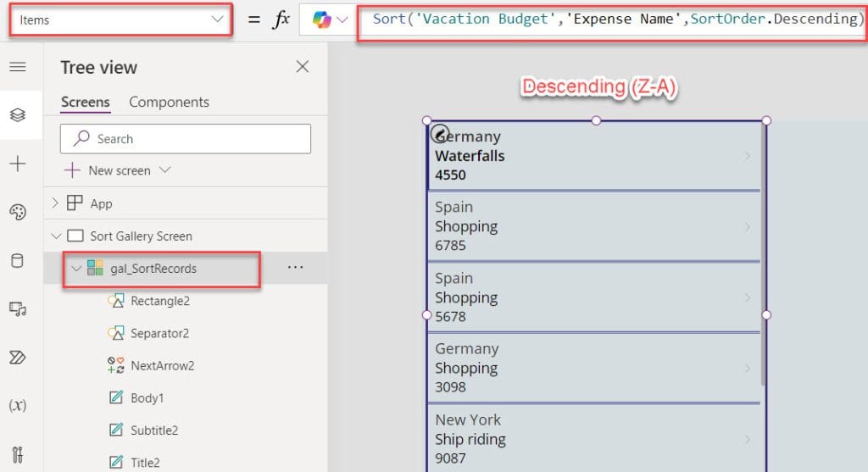Select gal_SortRecords in the tree

(x=153, y=269)
